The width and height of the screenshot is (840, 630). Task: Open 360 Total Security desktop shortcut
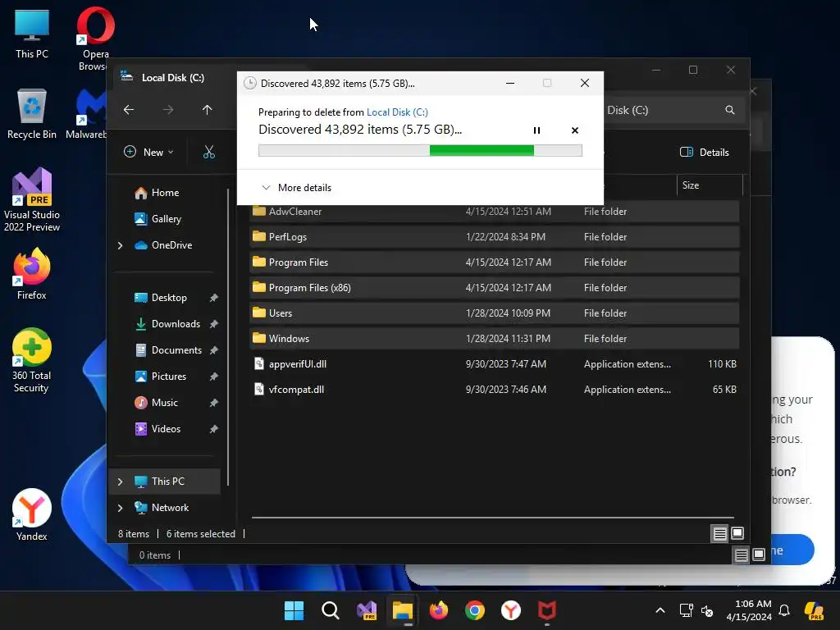tap(32, 361)
